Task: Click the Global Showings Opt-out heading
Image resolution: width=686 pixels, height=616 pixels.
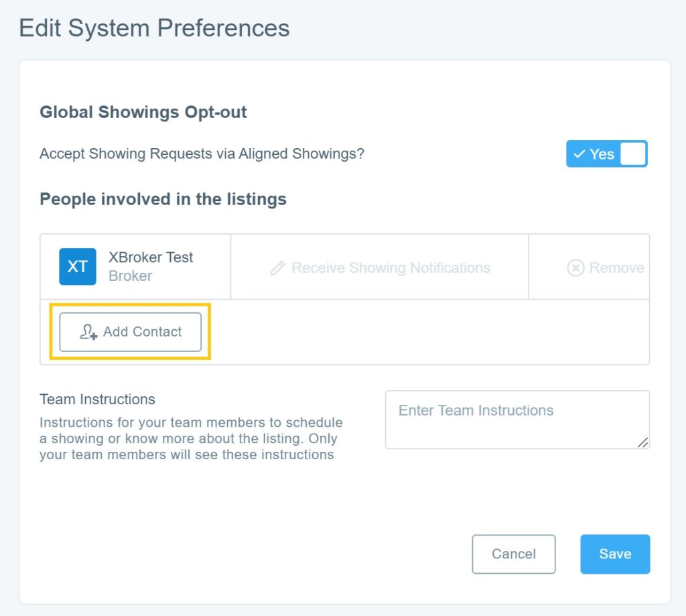Action: (x=143, y=112)
